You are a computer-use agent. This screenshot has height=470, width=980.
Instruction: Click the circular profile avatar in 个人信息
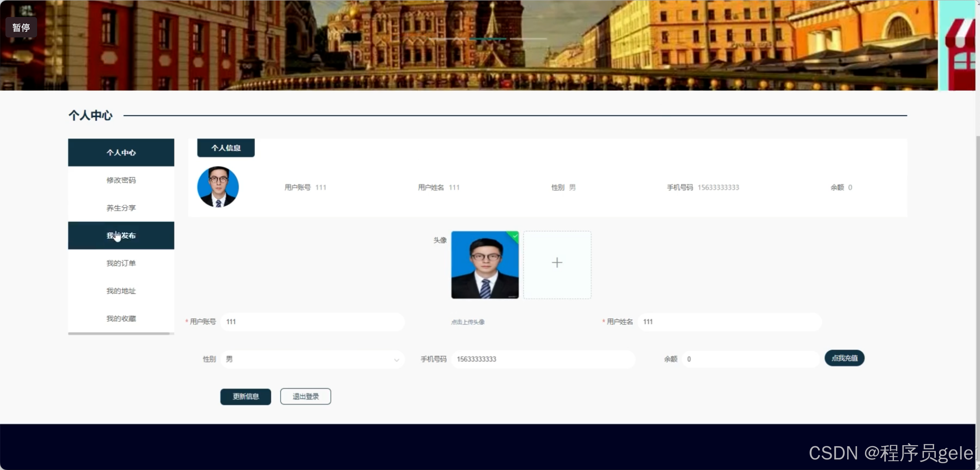click(x=218, y=187)
